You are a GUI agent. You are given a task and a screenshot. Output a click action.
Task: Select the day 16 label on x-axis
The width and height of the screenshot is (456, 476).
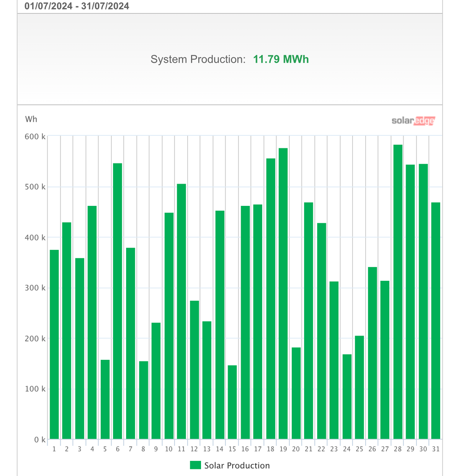pos(245,449)
